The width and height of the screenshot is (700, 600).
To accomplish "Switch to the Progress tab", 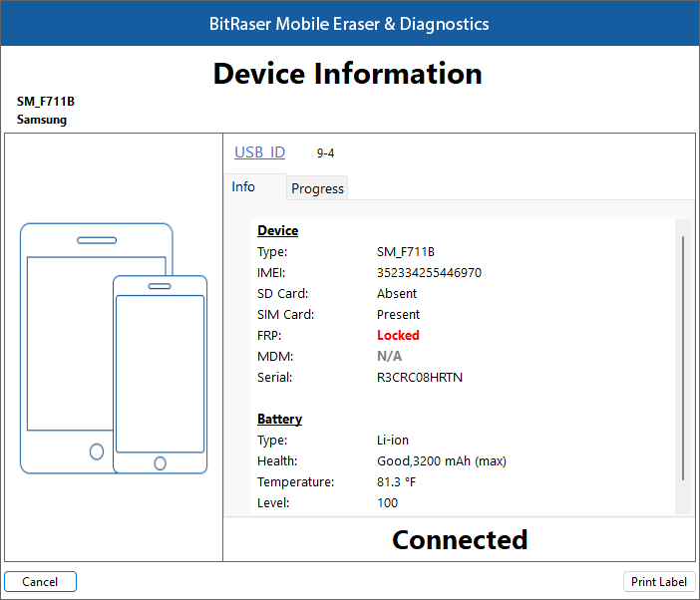I will pyautogui.click(x=317, y=188).
